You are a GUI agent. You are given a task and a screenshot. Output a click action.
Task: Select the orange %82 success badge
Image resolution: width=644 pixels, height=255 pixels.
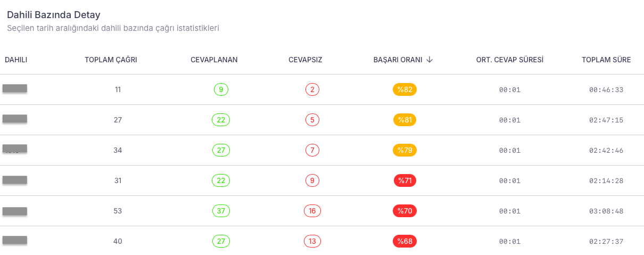click(404, 89)
